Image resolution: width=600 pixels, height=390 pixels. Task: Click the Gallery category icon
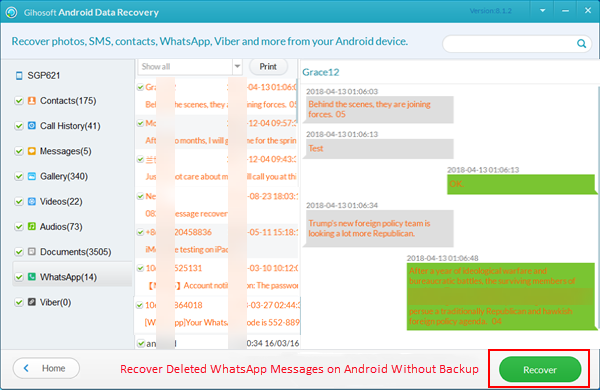(32, 176)
